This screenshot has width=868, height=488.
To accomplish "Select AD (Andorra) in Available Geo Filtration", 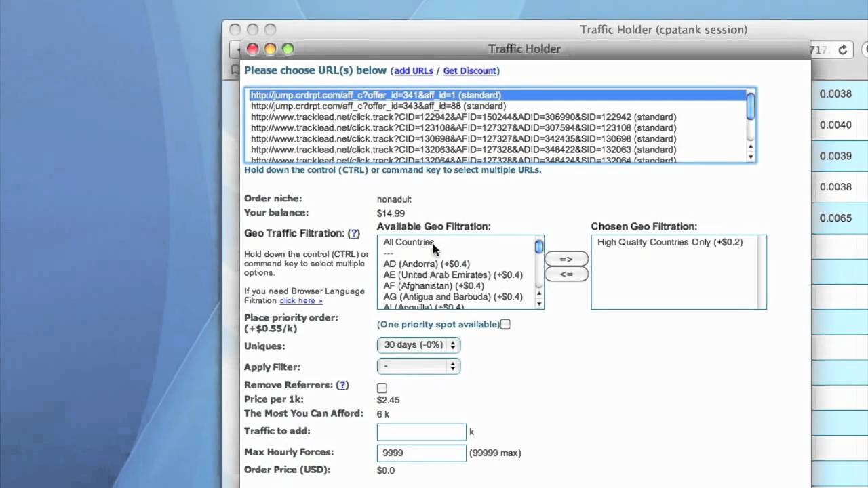I will click(x=427, y=264).
